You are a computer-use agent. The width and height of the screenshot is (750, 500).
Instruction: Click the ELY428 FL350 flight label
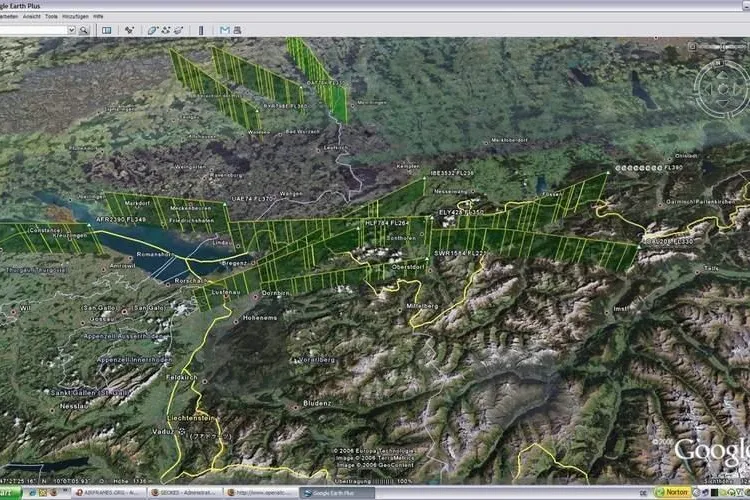[462, 212]
